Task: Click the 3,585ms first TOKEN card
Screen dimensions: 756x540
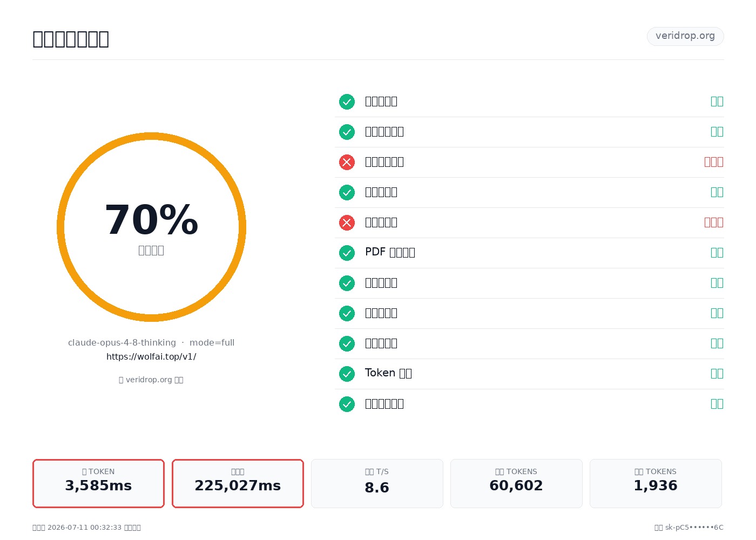Action: pos(98,483)
